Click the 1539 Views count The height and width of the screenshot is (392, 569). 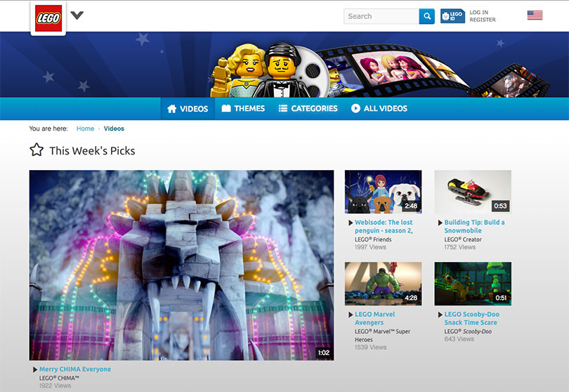(x=370, y=347)
